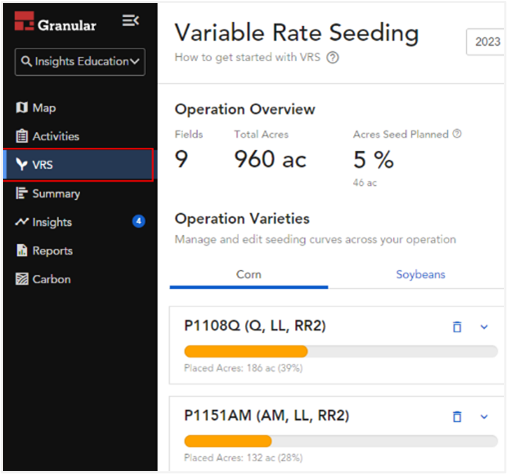Click the Operation Overview heading
The image size is (507, 474).
245,109
